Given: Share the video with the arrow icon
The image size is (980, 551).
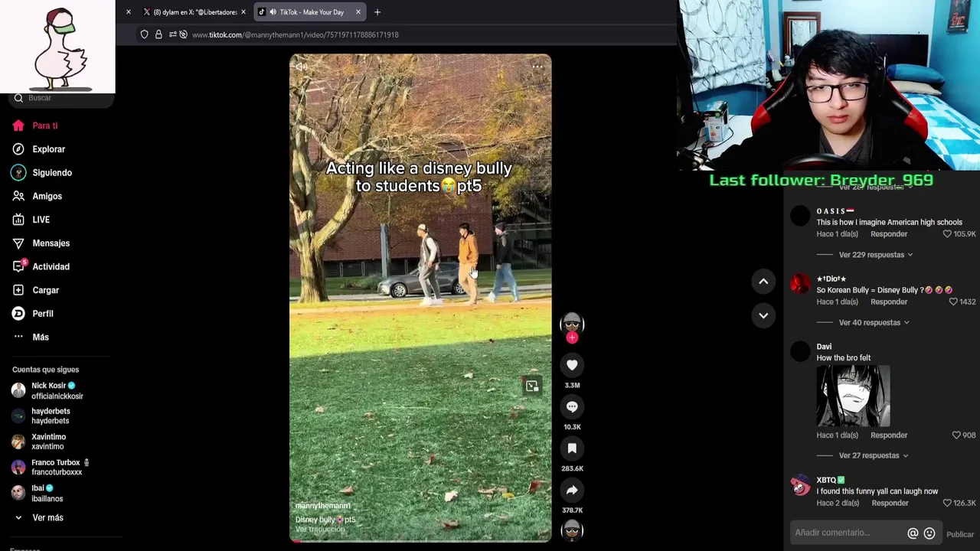Looking at the screenshot, I should click(x=572, y=490).
